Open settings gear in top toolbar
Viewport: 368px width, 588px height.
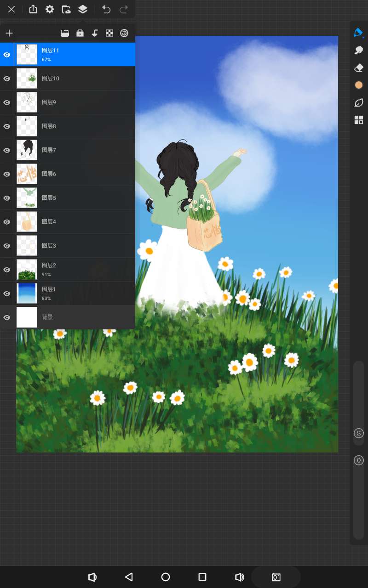(49, 9)
